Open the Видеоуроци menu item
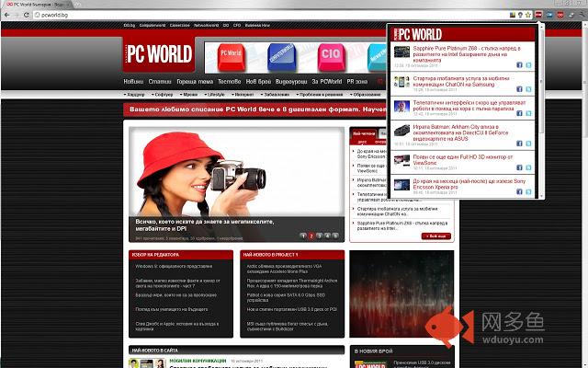 point(291,82)
